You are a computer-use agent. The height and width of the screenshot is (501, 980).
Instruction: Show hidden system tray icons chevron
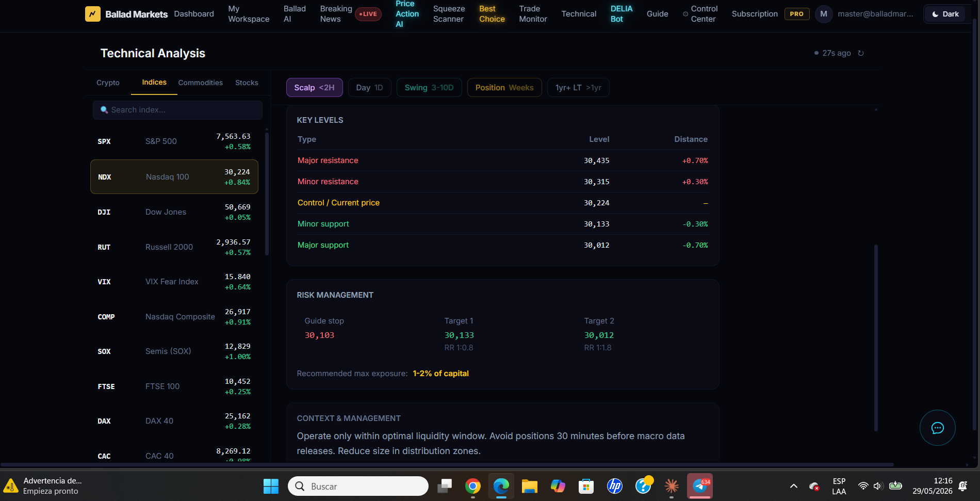(793, 486)
